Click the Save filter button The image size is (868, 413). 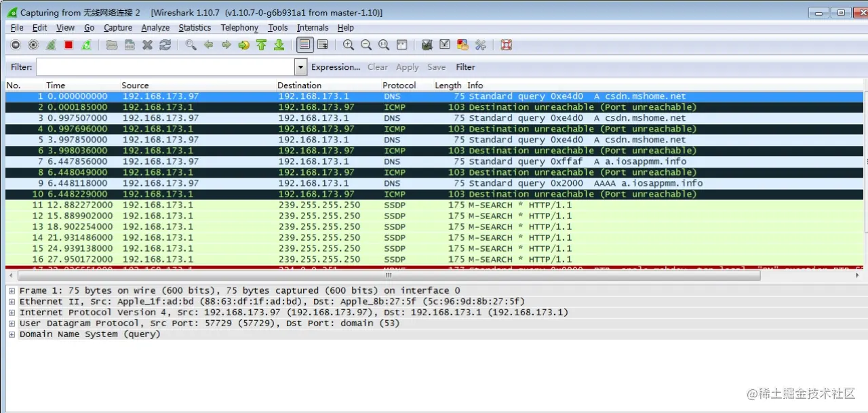point(437,67)
